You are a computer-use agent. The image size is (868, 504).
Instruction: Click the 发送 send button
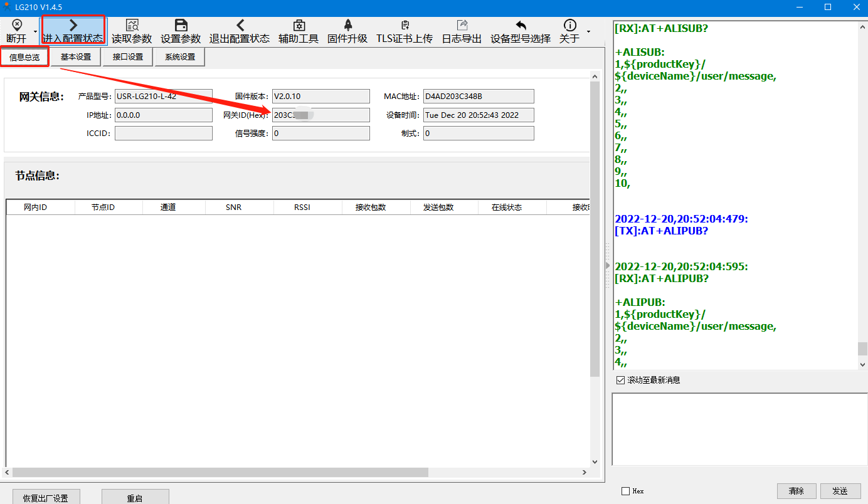click(840, 491)
